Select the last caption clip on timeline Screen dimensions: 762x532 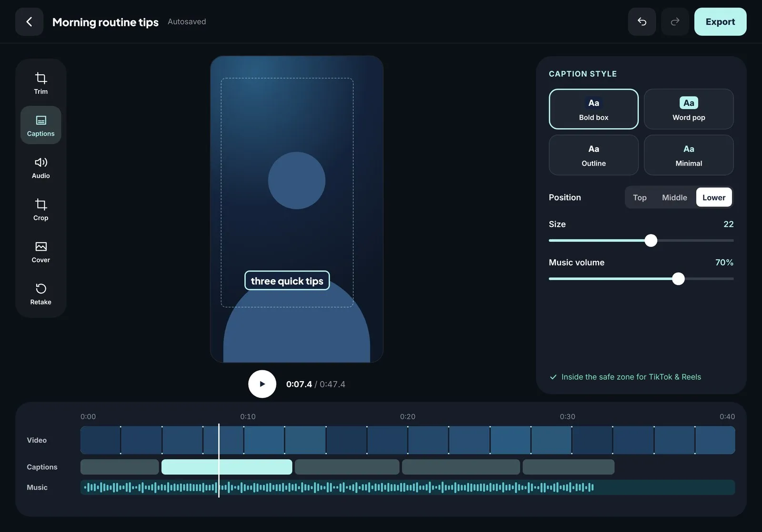click(x=568, y=467)
